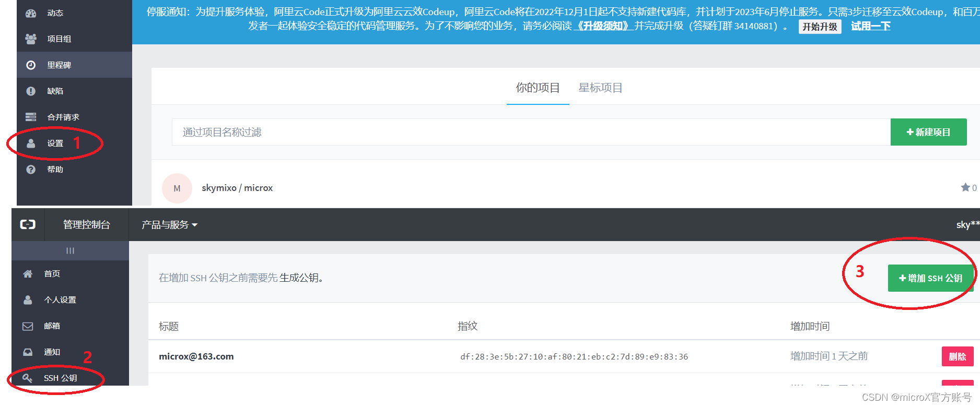This screenshot has height=407, width=980.
Task: Click the 项目组 group icon
Action: click(x=31, y=39)
